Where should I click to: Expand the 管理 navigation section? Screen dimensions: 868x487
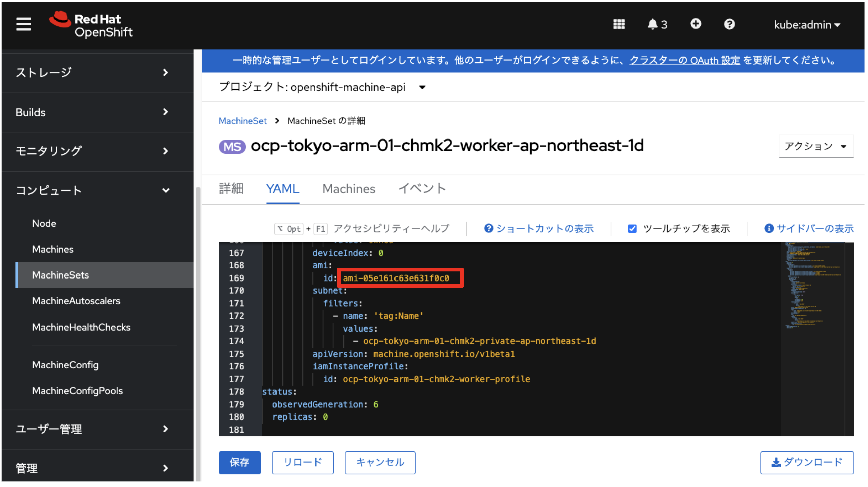[97, 468]
